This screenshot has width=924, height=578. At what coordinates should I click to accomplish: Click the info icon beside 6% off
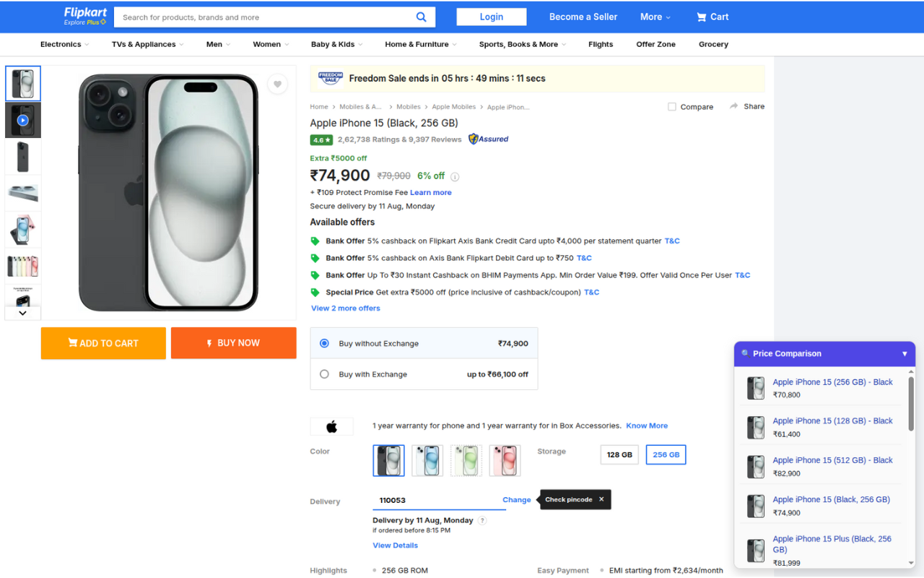pyautogui.click(x=454, y=176)
